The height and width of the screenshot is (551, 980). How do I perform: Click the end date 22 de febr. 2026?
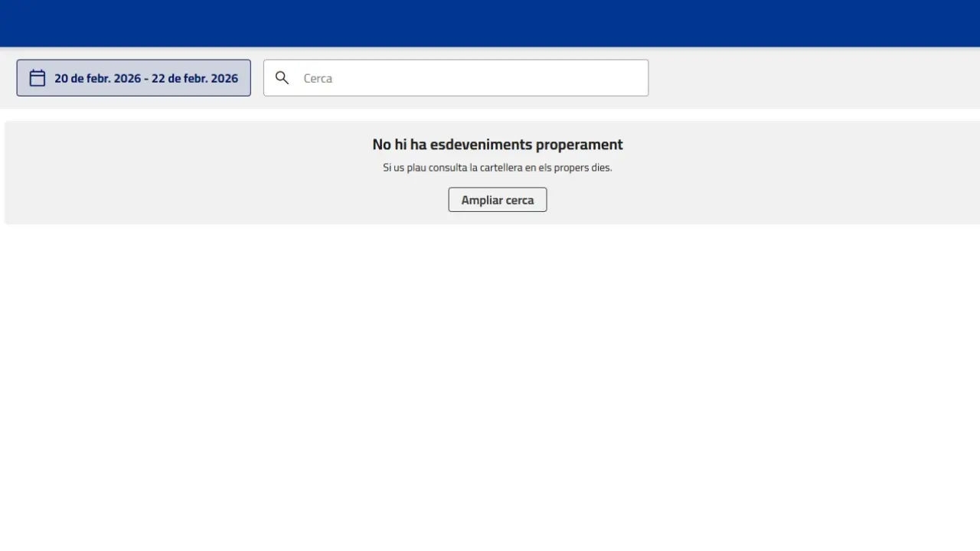[194, 78]
